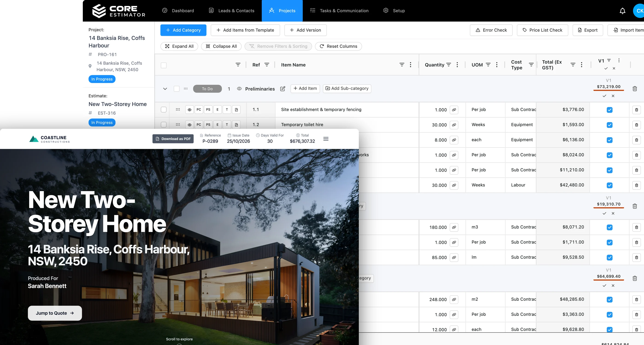644x345 pixels.
Task: Click Add Items from Template
Action: click(x=245, y=30)
